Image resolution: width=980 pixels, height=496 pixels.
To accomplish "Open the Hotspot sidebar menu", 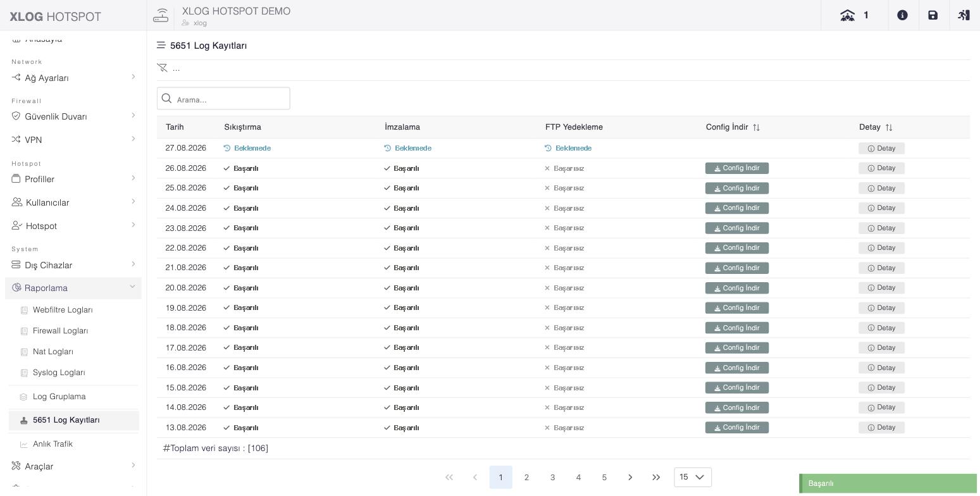I will (73, 226).
